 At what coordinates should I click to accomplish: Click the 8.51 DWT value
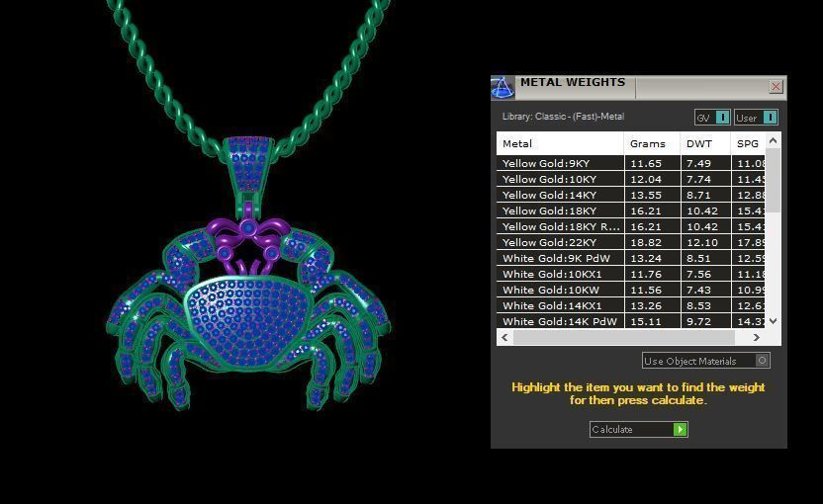click(698, 258)
